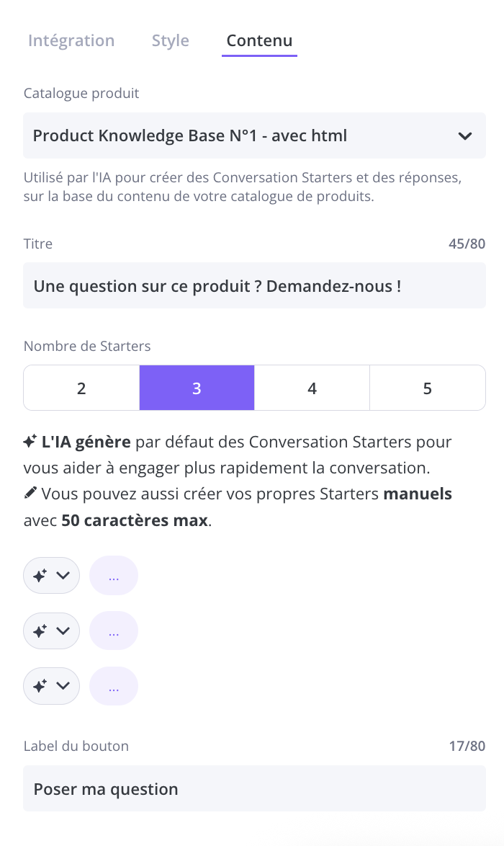Switch to the Style tab
Viewport: 504px width, 846px height.
(171, 40)
